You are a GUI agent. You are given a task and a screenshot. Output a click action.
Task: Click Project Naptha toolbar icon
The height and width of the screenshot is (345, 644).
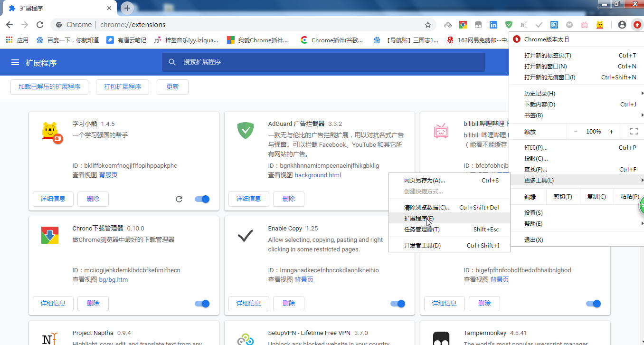523,25
